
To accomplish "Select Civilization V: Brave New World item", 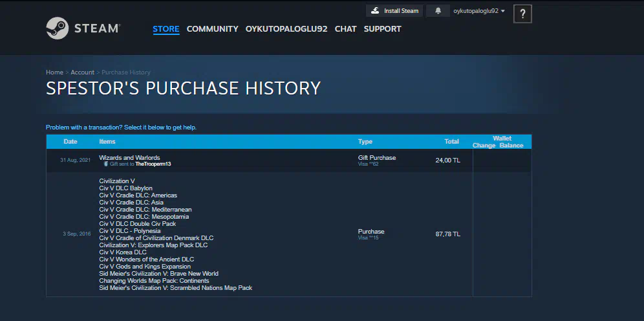I will point(158,274).
